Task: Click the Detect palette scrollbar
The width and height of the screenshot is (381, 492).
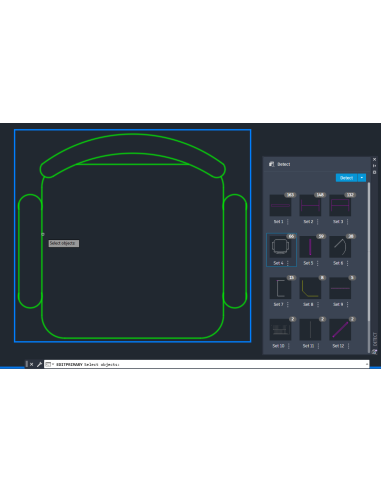Action: [369, 252]
